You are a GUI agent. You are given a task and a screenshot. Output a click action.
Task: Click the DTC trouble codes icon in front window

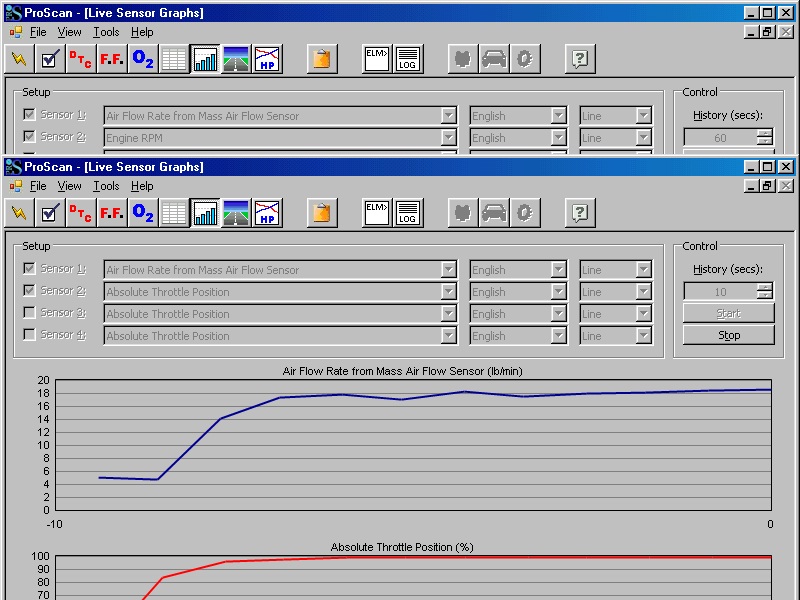coord(80,213)
